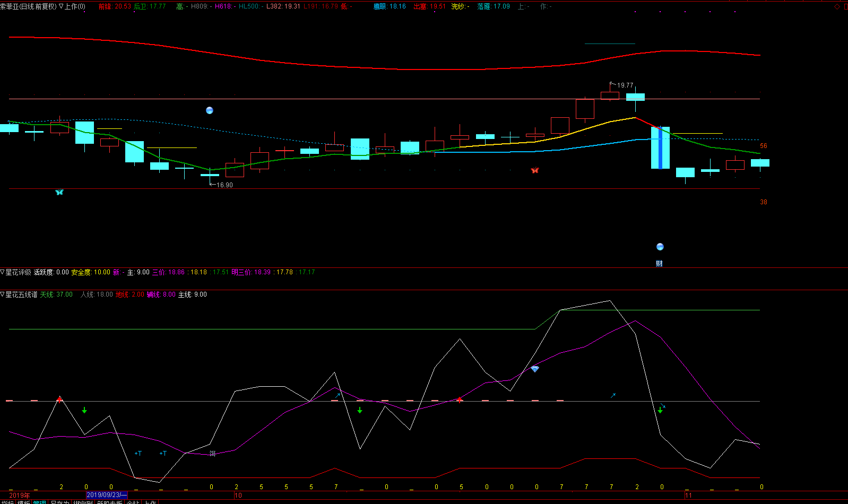Click the 2019/09/23 date marker
848x504 pixels.
107,495
